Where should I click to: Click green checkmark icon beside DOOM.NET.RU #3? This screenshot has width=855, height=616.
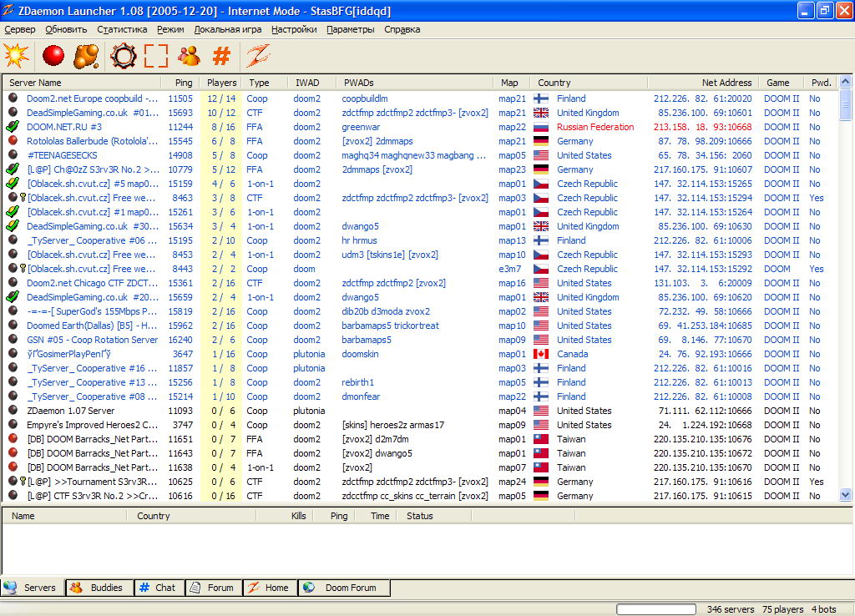13,127
